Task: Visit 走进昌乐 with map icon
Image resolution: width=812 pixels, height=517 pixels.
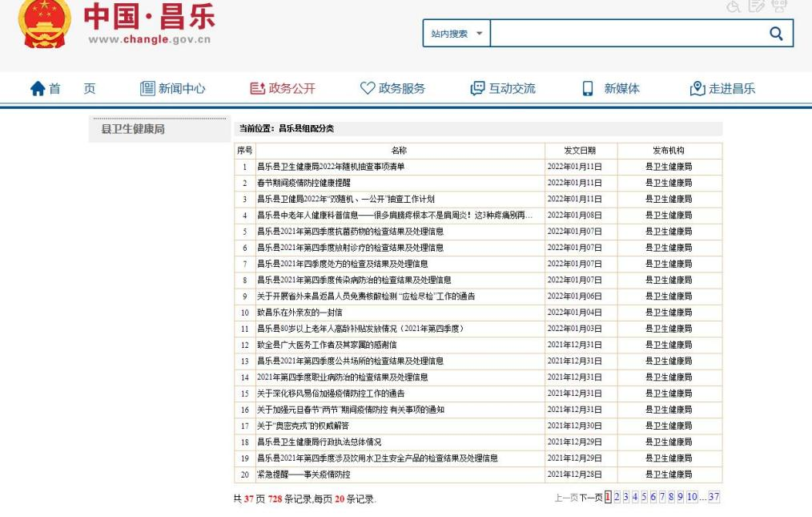Action: 722,89
